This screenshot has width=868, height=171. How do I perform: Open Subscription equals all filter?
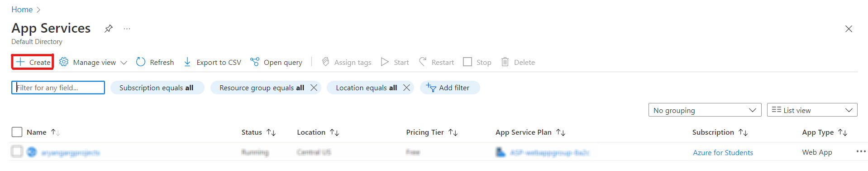(x=157, y=88)
